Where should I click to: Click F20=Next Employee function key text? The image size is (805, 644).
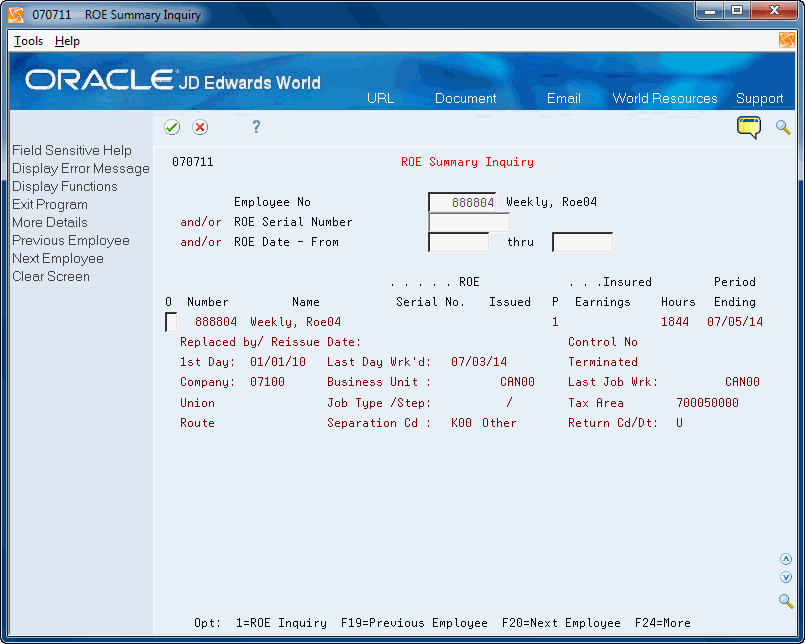[x=561, y=623]
